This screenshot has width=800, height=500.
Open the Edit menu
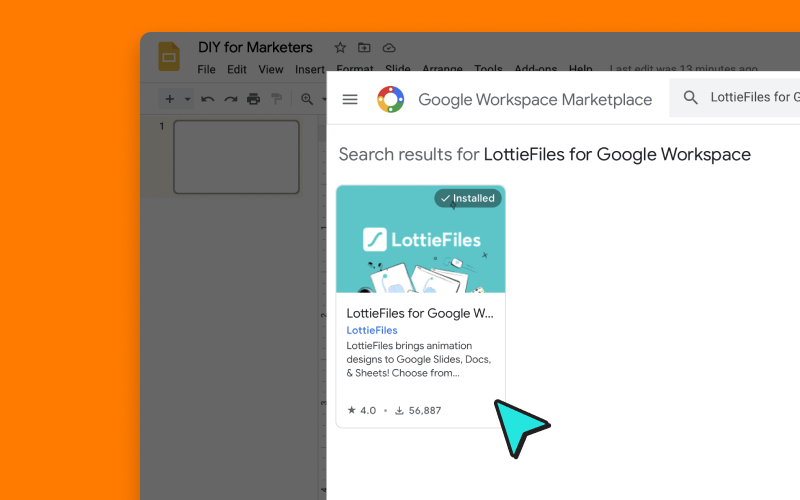point(237,69)
